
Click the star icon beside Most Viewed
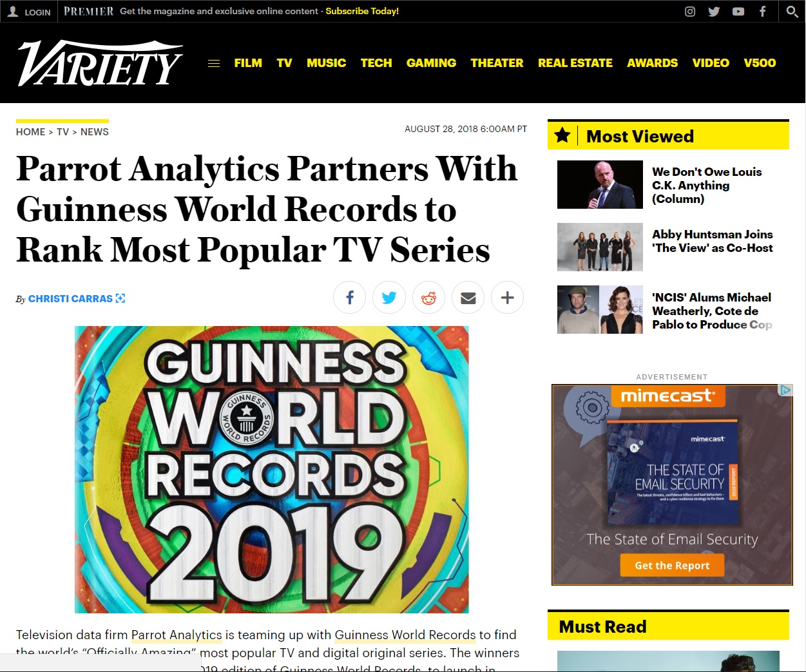pyautogui.click(x=562, y=135)
